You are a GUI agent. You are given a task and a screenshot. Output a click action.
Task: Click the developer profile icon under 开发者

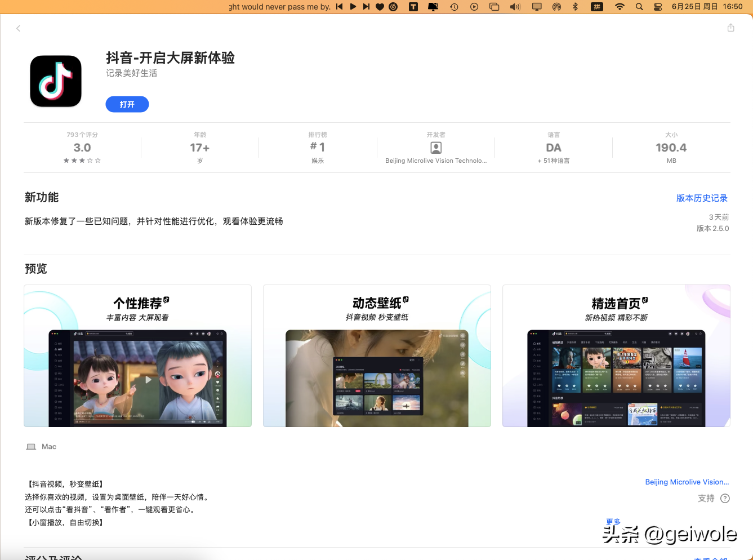[436, 147]
